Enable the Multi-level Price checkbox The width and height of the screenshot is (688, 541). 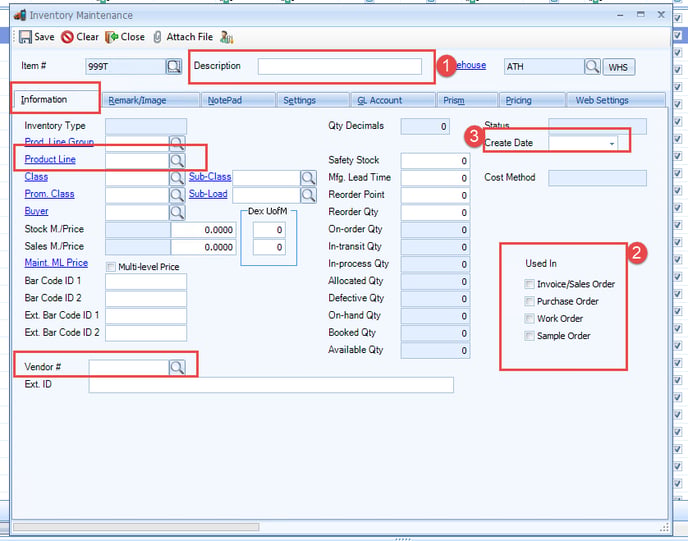111,267
